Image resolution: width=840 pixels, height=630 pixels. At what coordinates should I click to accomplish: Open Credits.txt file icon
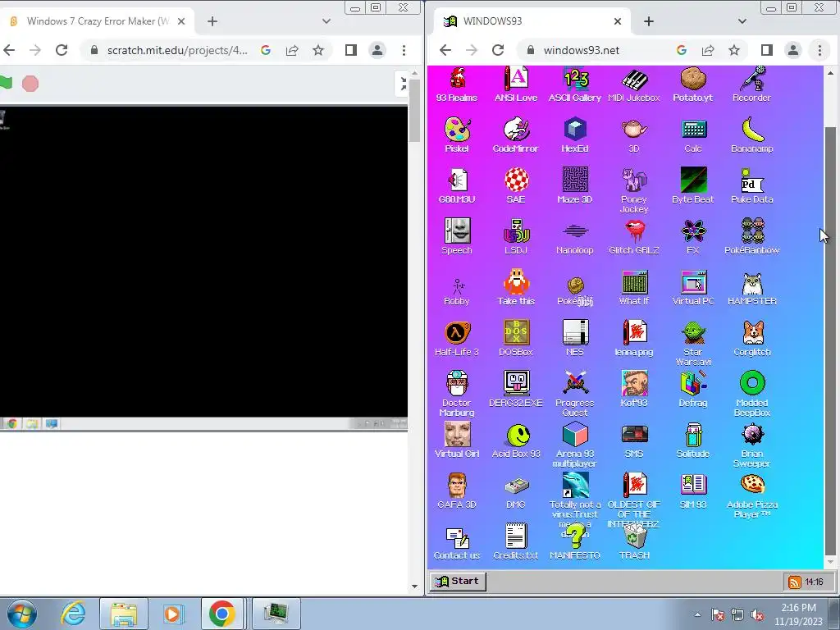tap(516, 541)
